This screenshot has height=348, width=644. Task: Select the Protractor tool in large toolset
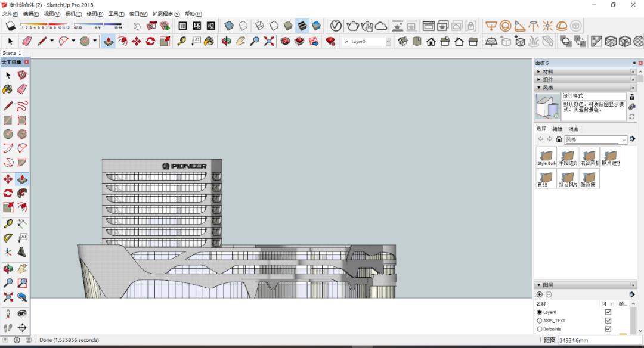click(8, 238)
